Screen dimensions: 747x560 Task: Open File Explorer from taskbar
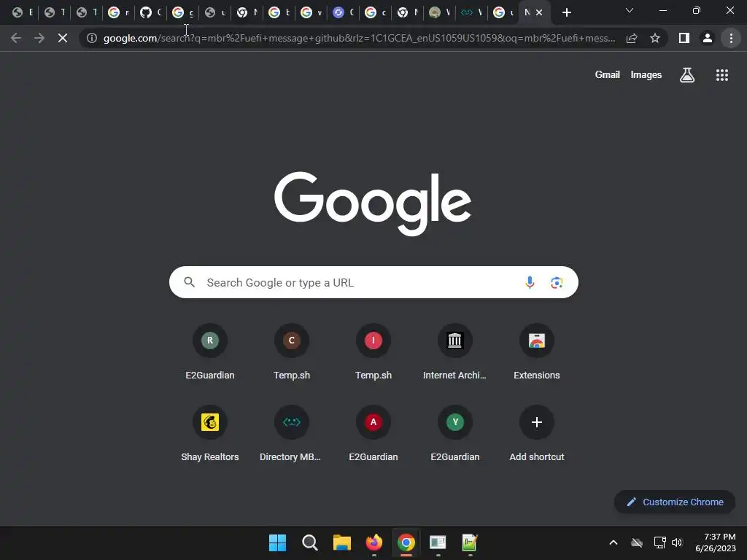[x=341, y=542]
